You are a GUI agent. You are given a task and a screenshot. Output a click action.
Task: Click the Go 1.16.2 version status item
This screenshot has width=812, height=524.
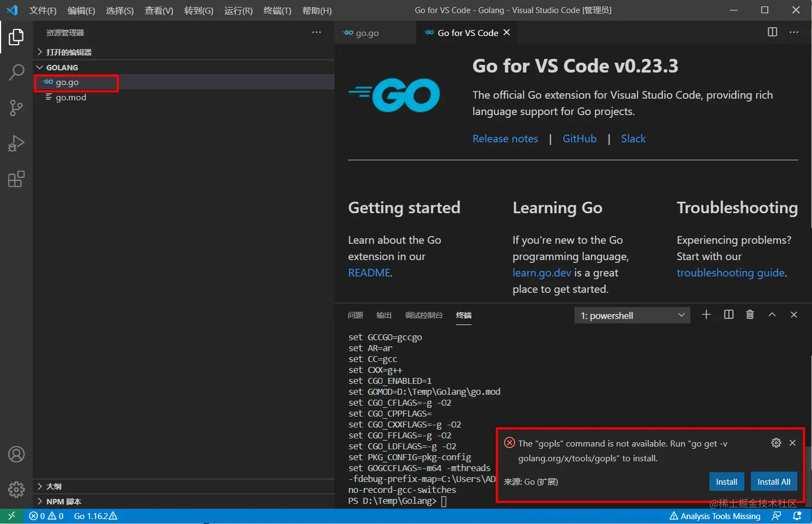point(95,516)
